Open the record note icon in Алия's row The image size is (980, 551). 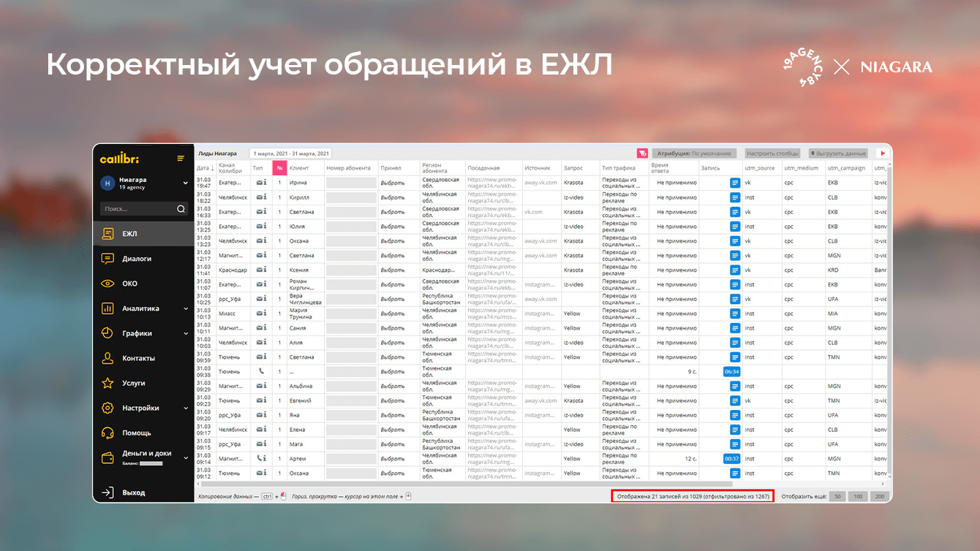(x=735, y=343)
